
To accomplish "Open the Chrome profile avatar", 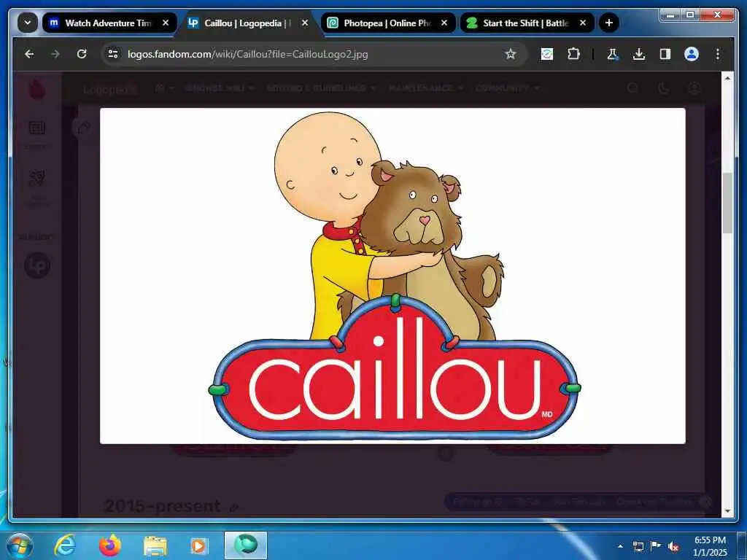I will pos(692,54).
